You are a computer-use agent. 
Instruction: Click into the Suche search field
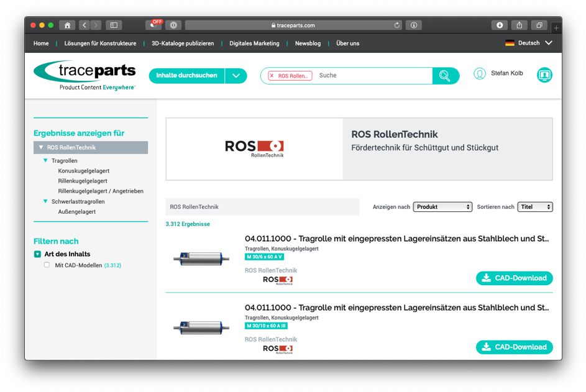373,76
